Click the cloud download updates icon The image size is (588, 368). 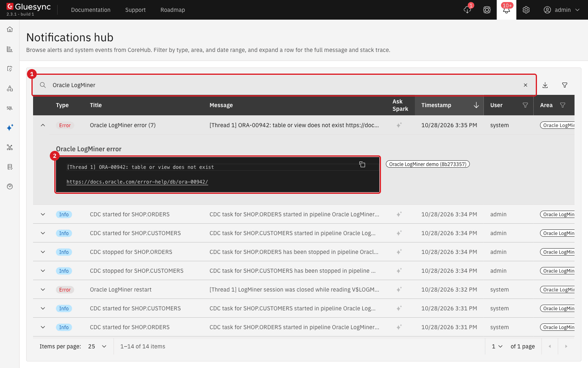(x=468, y=10)
